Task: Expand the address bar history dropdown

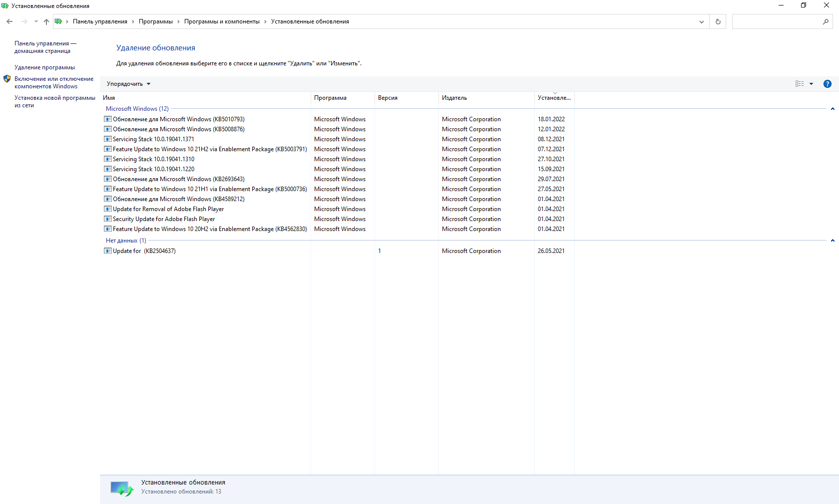Action: click(701, 21)
